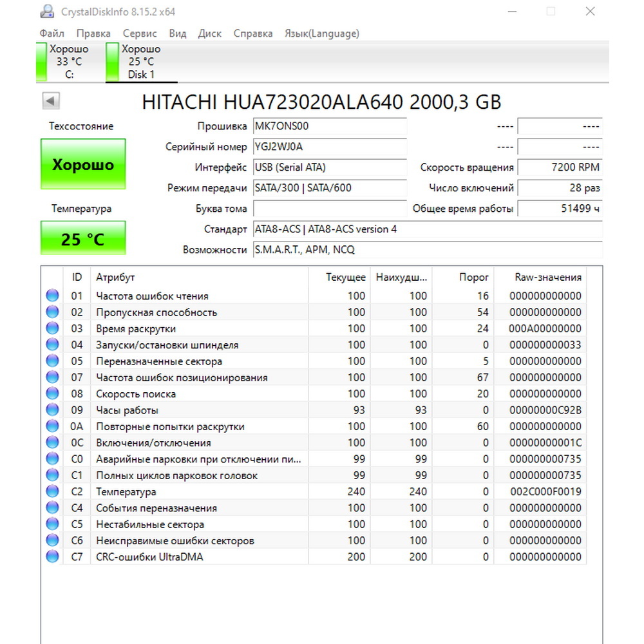Click the transfer mode field SATA/300 | SATA/600
Image resolution: width=644 pixels, height=644 pixels.
tap(330, 187)
